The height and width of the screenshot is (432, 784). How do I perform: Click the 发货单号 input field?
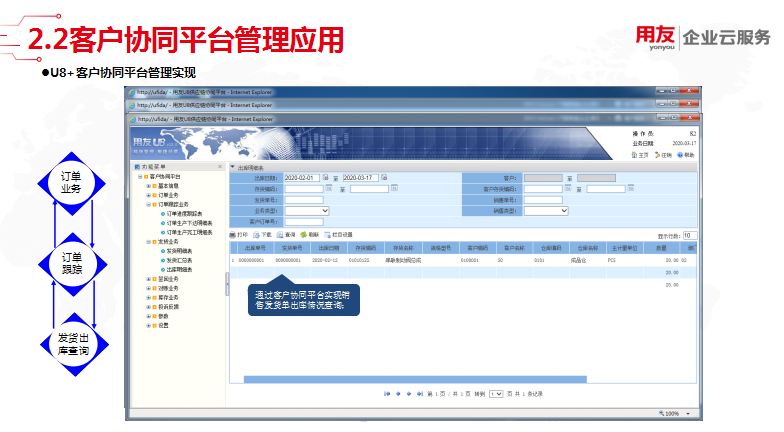pyautogui.click(x=304, y=200)
